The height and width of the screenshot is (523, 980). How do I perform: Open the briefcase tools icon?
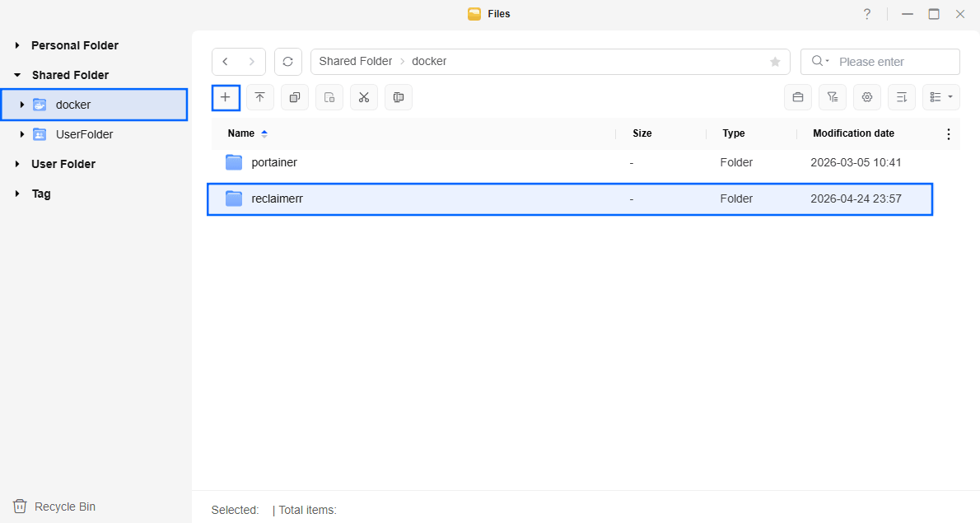(x=797, y=97)
